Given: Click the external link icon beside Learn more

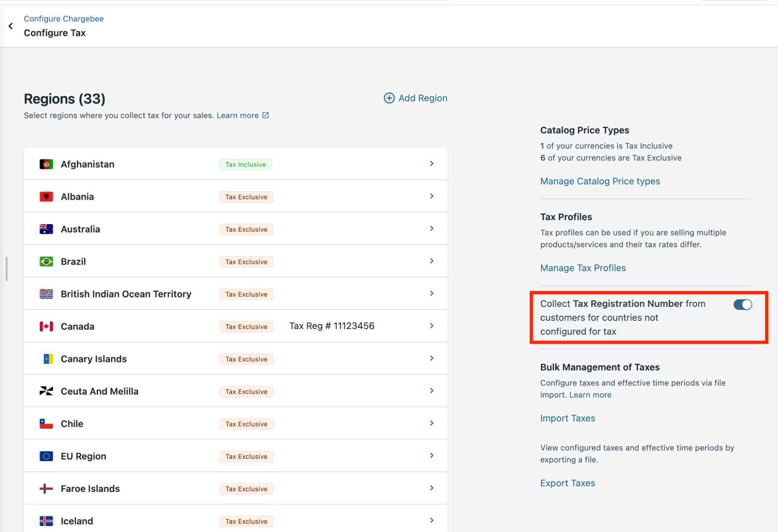Looking at the screenshot, I should click(x=265, y=115).
